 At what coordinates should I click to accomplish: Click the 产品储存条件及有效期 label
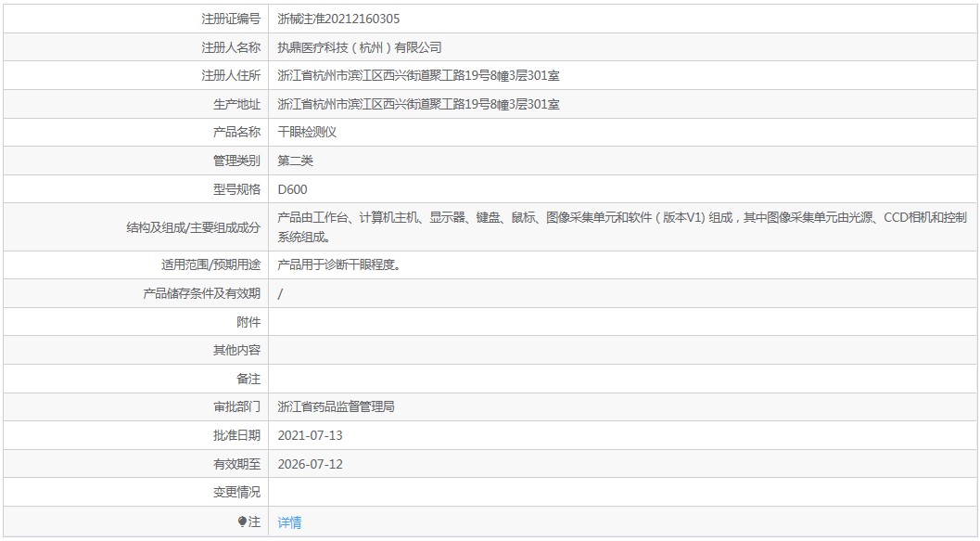[201, 293]
